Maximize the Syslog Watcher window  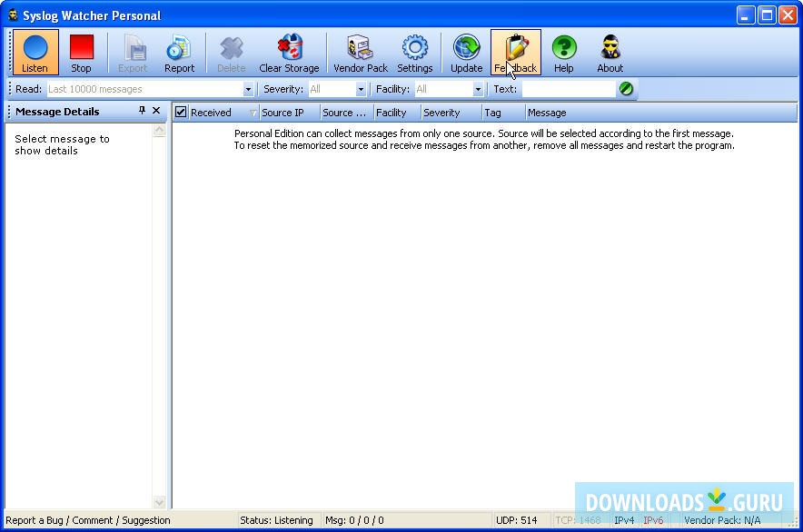767,15
